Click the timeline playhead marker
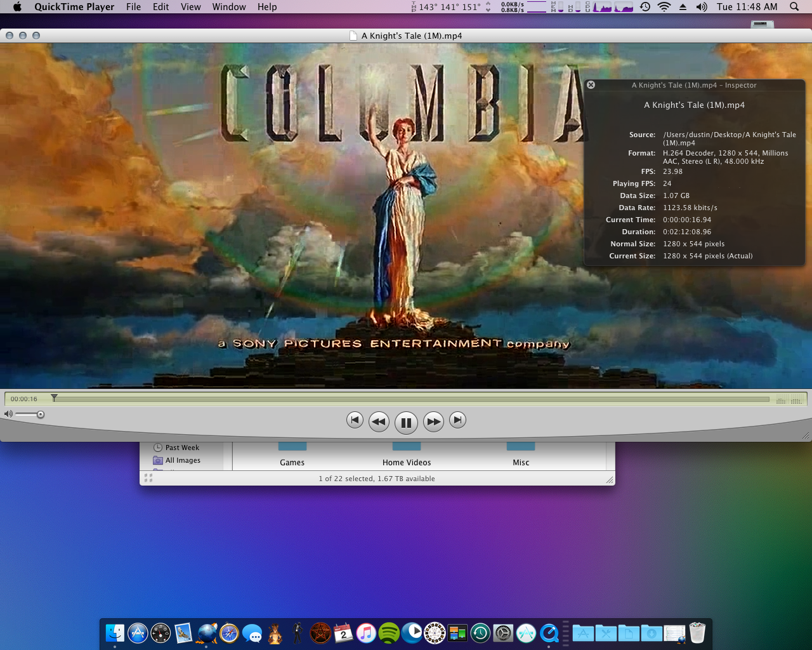This screenshot has height=650, width=812. [x=55, y=398]
